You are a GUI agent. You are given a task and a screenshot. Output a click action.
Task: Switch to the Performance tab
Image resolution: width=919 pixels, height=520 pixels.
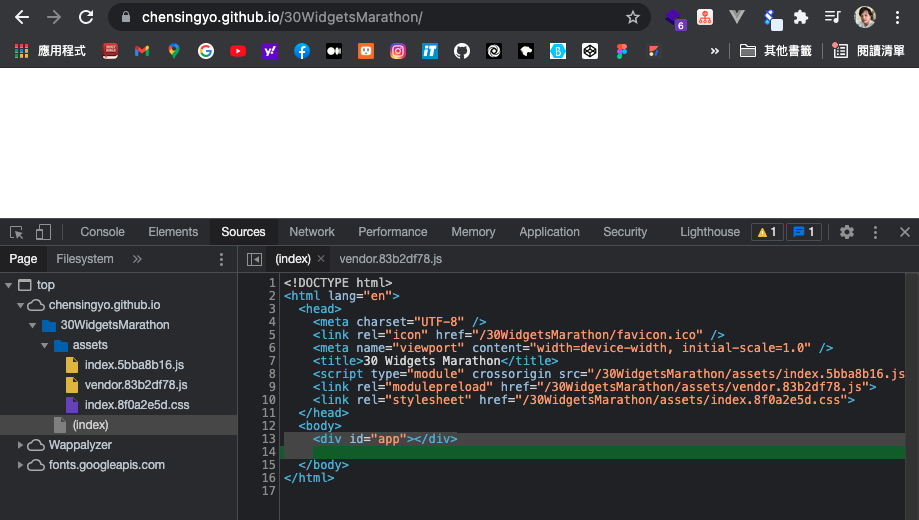click(x=393, y=232)
